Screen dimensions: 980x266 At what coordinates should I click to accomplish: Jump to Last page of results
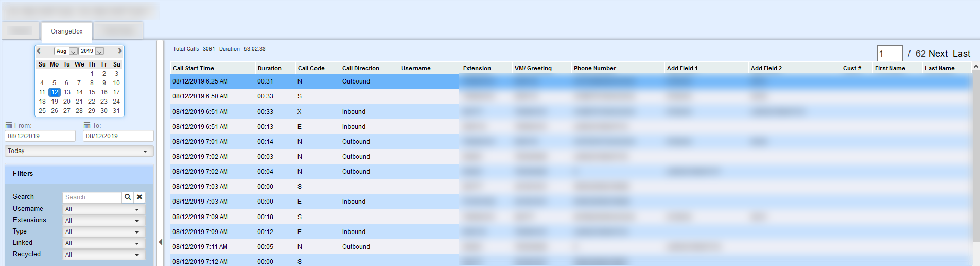pyautogui.click(x=961, y=54)
